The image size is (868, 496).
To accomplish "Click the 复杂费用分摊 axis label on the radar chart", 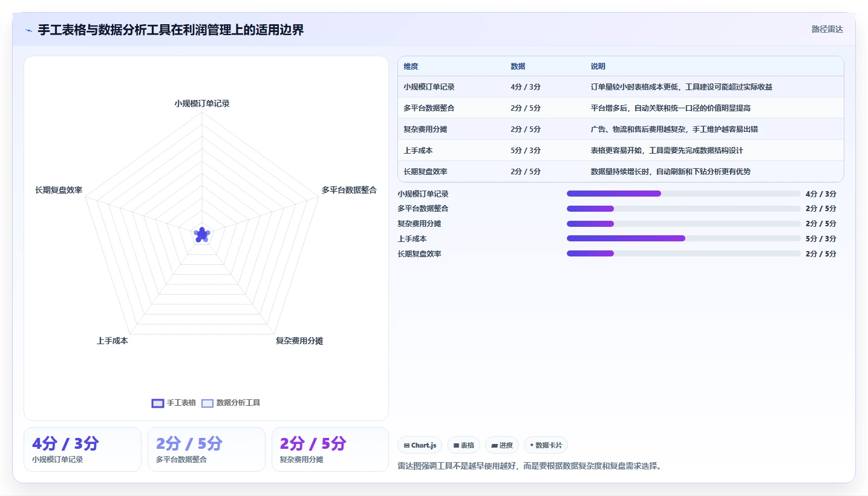I will pos(299,341).
